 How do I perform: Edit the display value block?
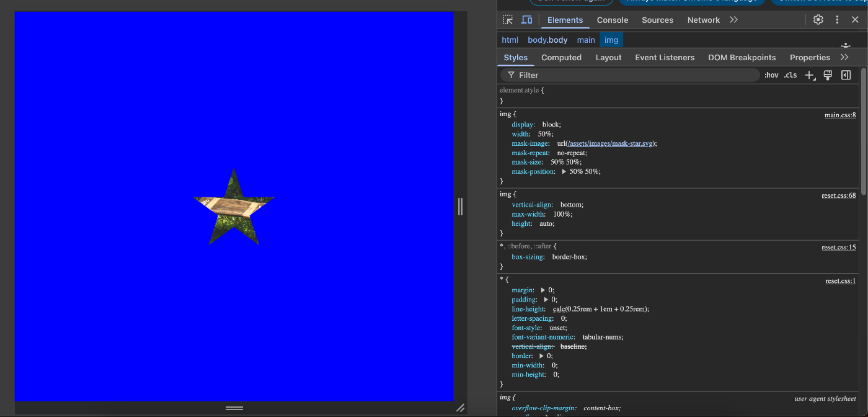(x=551, y=125)
